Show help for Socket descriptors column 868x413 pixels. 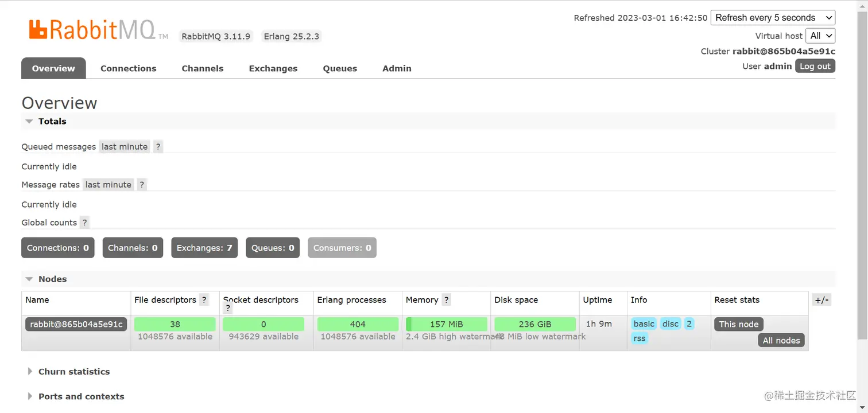coord(228,309)
